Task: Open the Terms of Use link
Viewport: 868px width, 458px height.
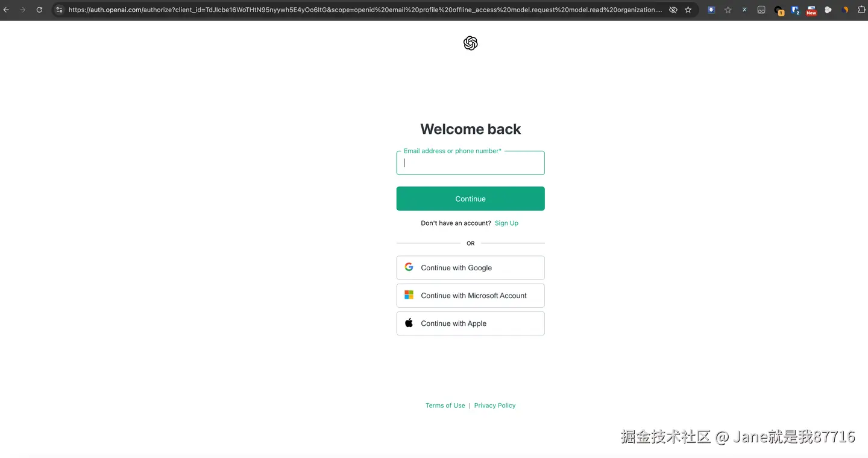Action: click(445, 406)
